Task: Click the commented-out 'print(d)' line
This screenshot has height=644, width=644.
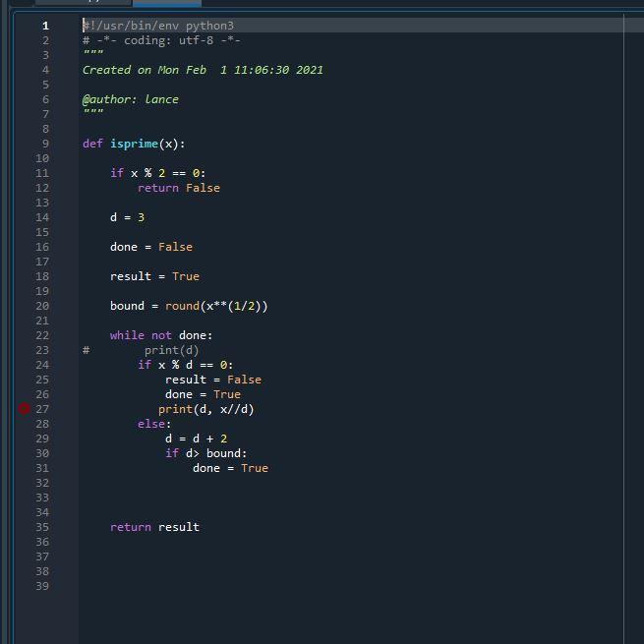Action: (x=171, y=350)
